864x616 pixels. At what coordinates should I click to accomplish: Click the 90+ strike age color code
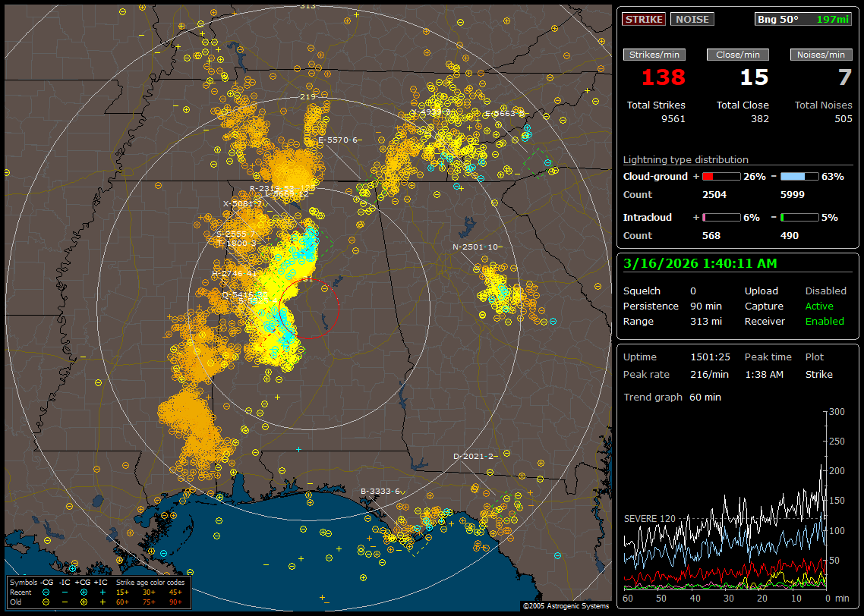(175, 601)
